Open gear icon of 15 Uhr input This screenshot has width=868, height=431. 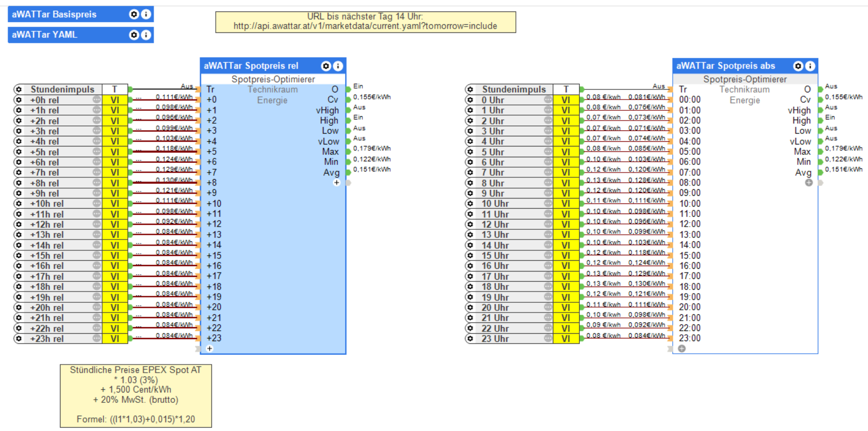pos(470,256)
